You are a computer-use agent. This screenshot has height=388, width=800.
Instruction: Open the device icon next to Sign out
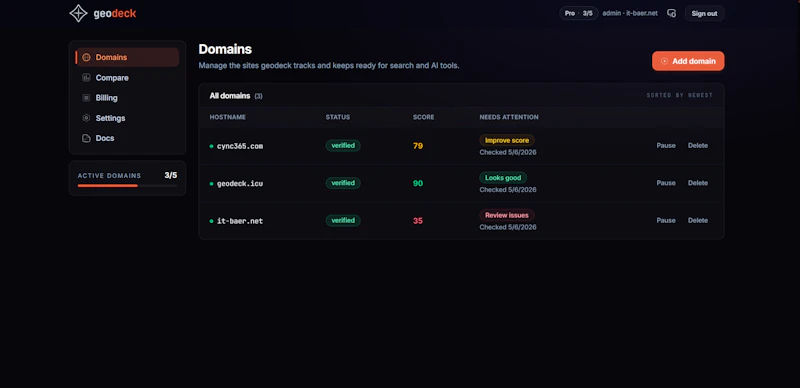pyautogui.click(x=671, y=13)
